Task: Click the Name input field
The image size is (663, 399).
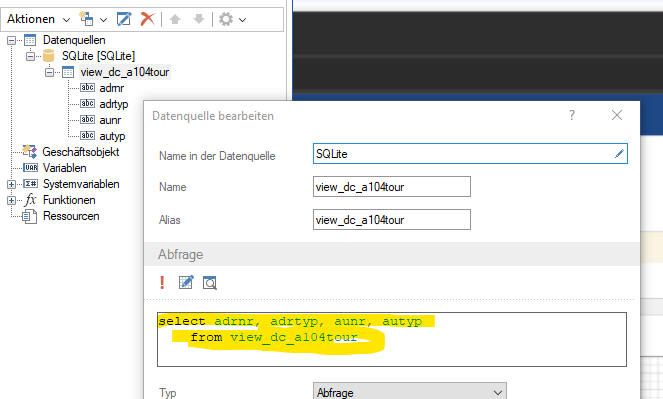Action: coord(392,187)
